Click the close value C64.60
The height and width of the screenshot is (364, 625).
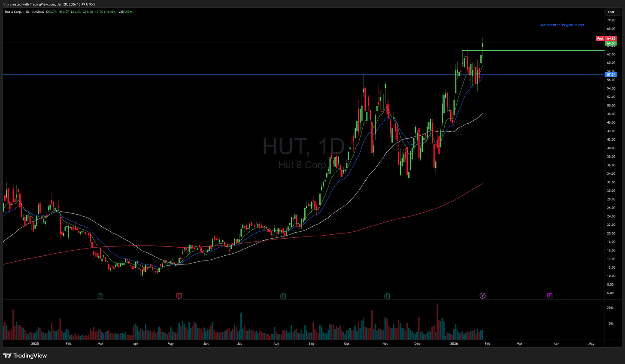[88, 12]
